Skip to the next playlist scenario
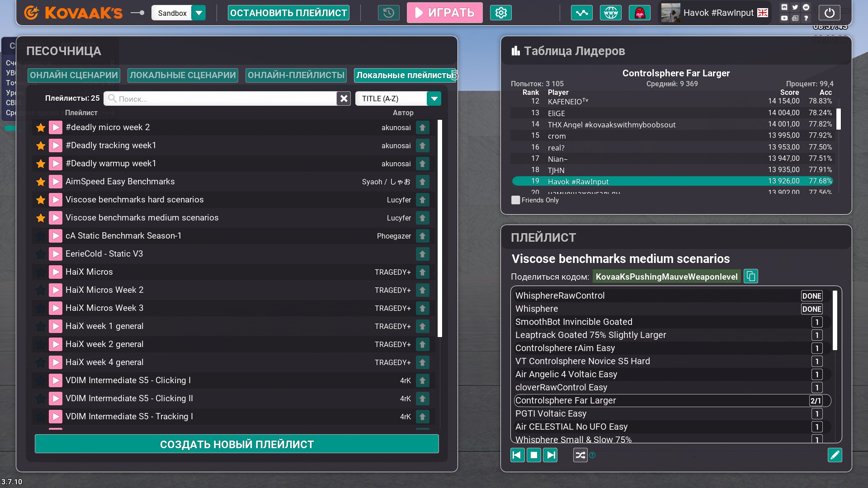This screenshot has height=488, width=868. click(x=550, y=455)
